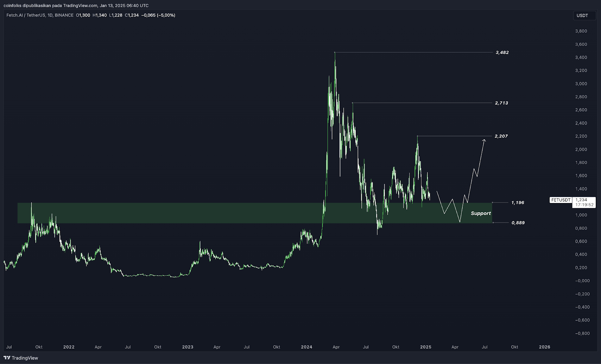Click the Support zone text label
Image resolution: width=601 pixels, height=364 pixels.
click(x=481, y=213)
